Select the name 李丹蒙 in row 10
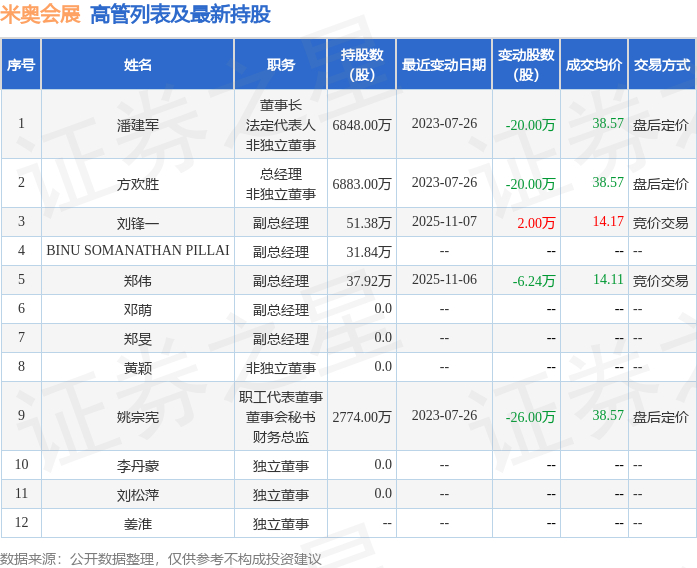This screenshot has width=697, height=568. pyautogui.click(x=137, y=466)
